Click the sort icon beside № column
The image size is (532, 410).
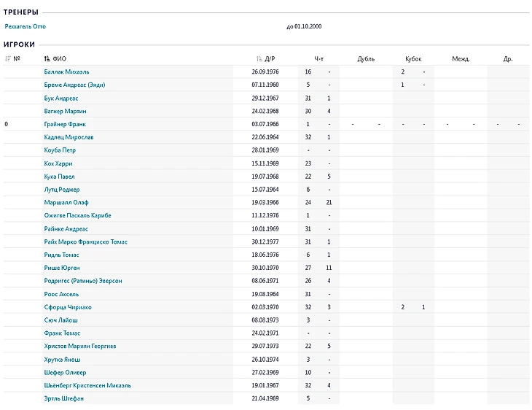point(8,58)
